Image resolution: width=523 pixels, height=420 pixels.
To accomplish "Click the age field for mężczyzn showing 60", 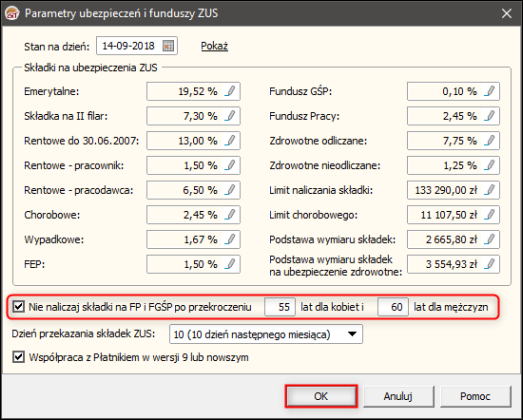I will coord(393,307).
